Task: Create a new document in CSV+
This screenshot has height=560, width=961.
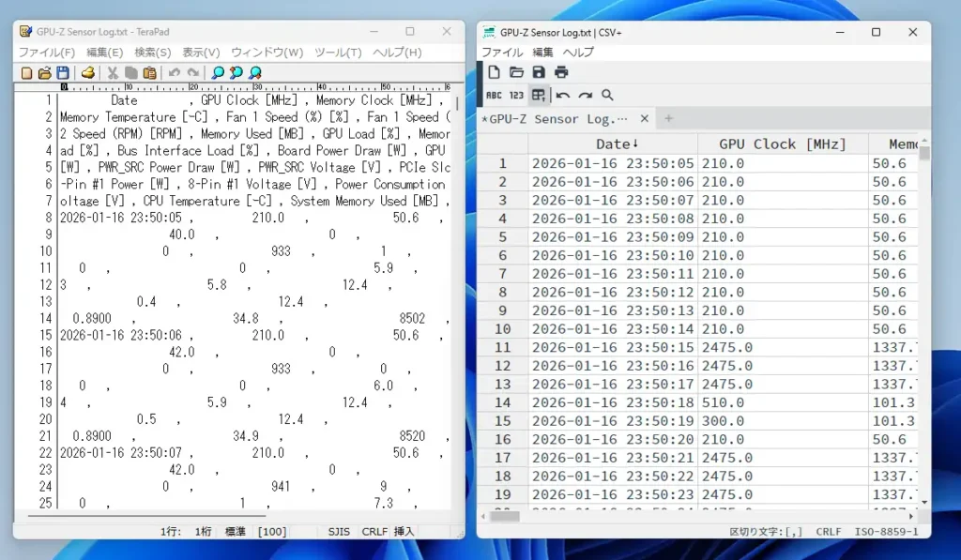Action: click(496, 72)
